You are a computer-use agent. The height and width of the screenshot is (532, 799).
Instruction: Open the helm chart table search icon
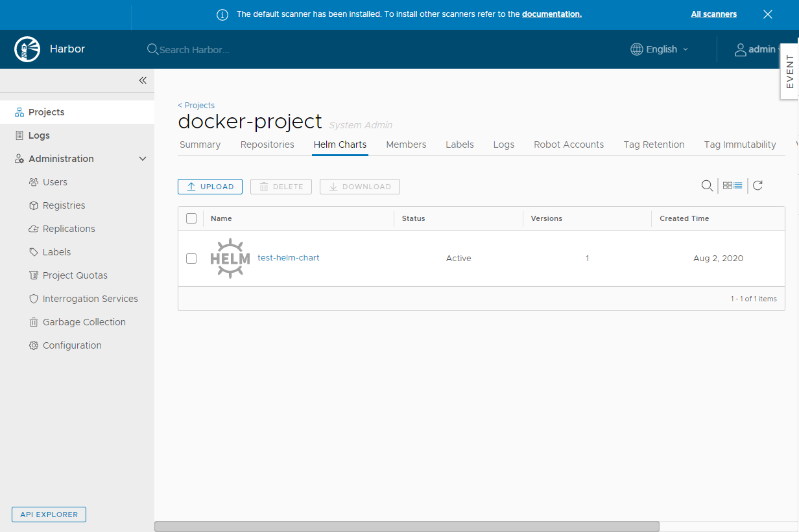(707, 186)
